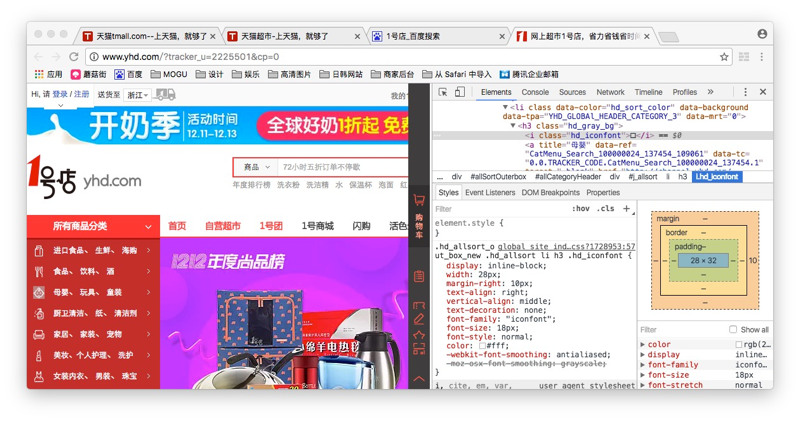Click the #fff color swatch in Styles
The image size is (800, 421).
tap(482, 345)
